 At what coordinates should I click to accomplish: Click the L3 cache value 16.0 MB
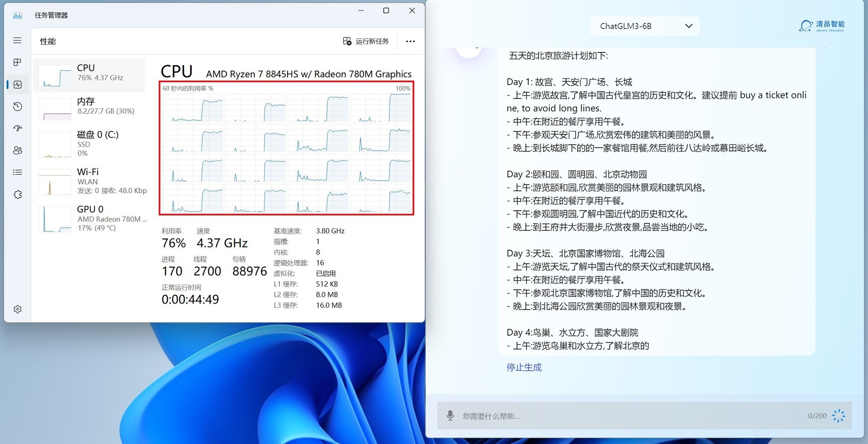329,305
